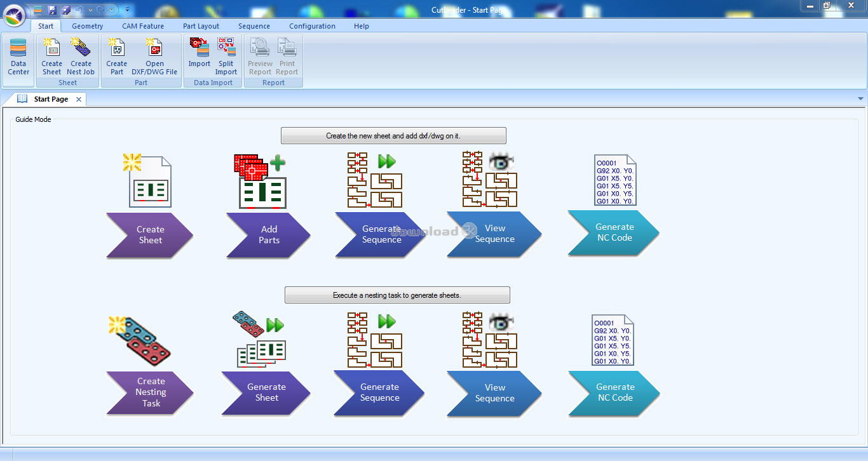Open the CAM Feature ribbon tab
The width and height of the screenshot is (868, 461).
pyautogui.click(x=143, y=26)
